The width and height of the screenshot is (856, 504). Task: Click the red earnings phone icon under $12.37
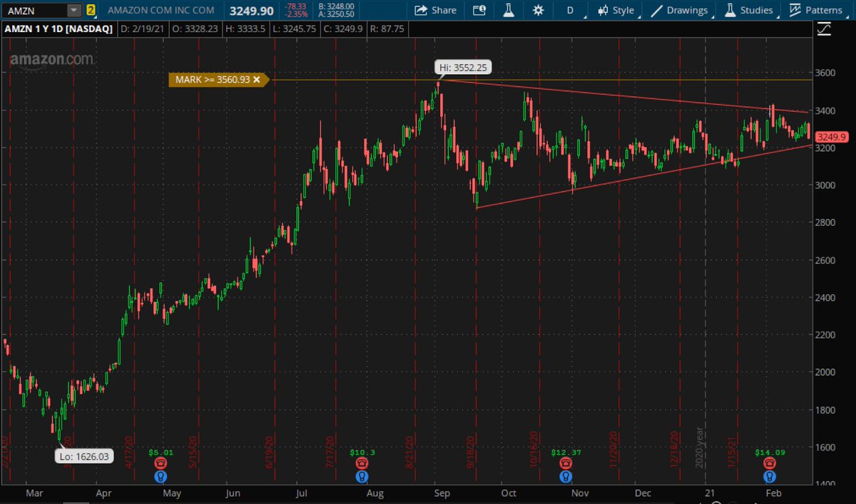[x=566, y=463]
